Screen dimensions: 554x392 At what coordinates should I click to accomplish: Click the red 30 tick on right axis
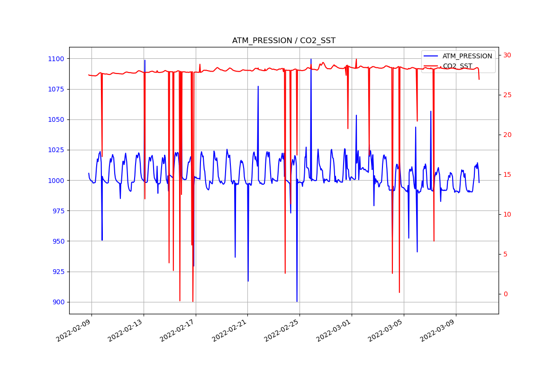pyautogui.click(x=507, y=55)
